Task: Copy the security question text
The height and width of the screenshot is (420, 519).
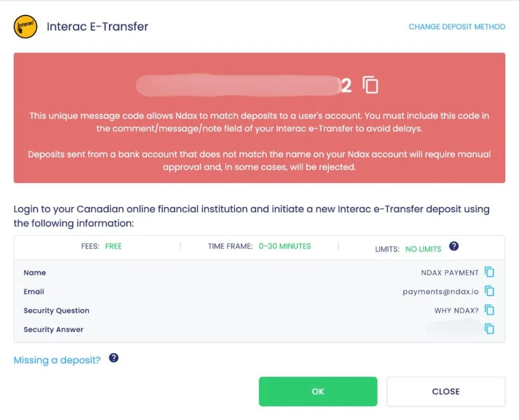Action: pyautogui.click(x=489, y=310)
